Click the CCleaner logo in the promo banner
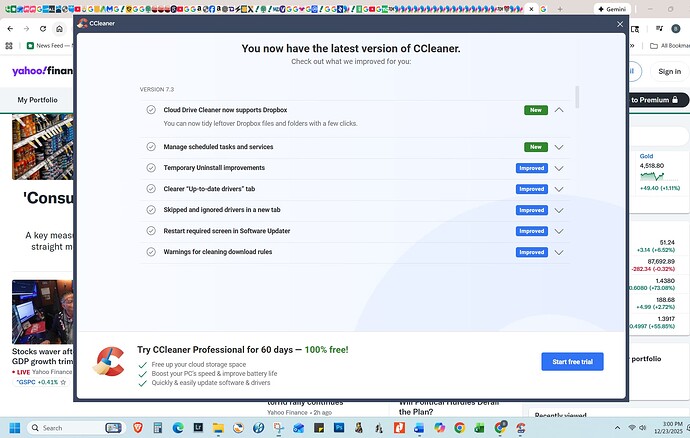Screen dimensions: 690x438 (x=108, y=361)
